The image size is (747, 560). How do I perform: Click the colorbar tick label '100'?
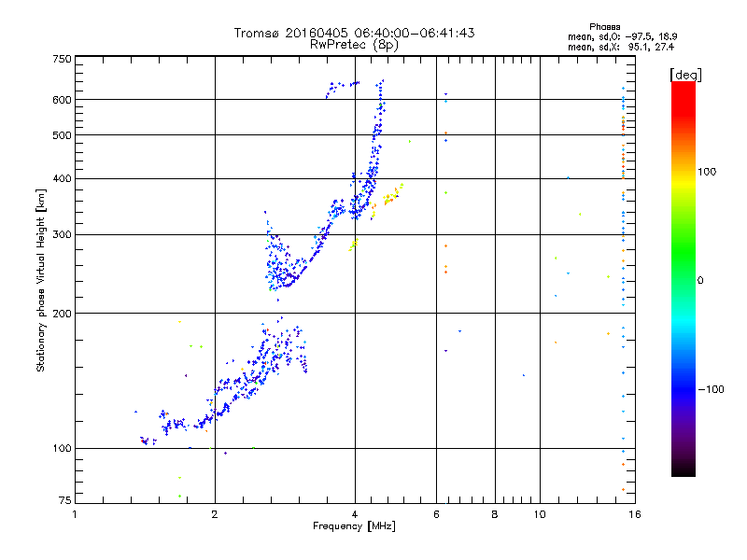pyautogui.click(x=707, y=172)
